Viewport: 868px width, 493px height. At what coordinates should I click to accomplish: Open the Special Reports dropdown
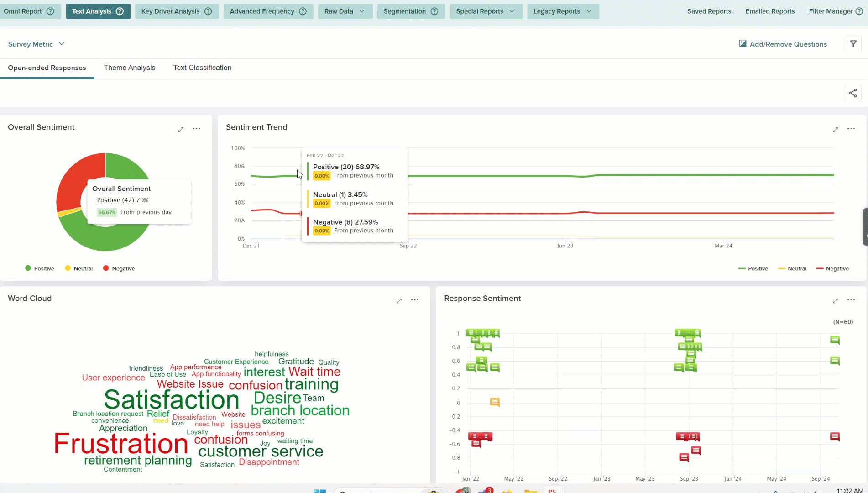(x=485, y=11)
